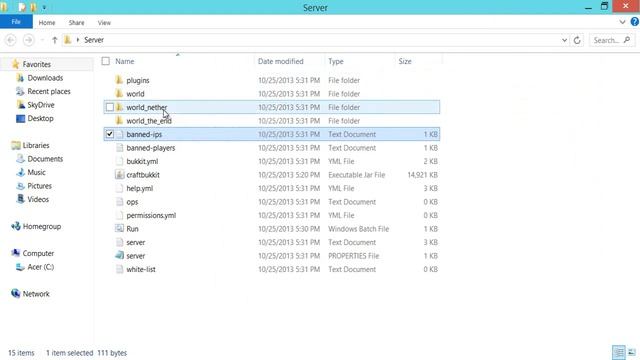
Task: Open address bar history dropdown
Action: pos(564,40)
